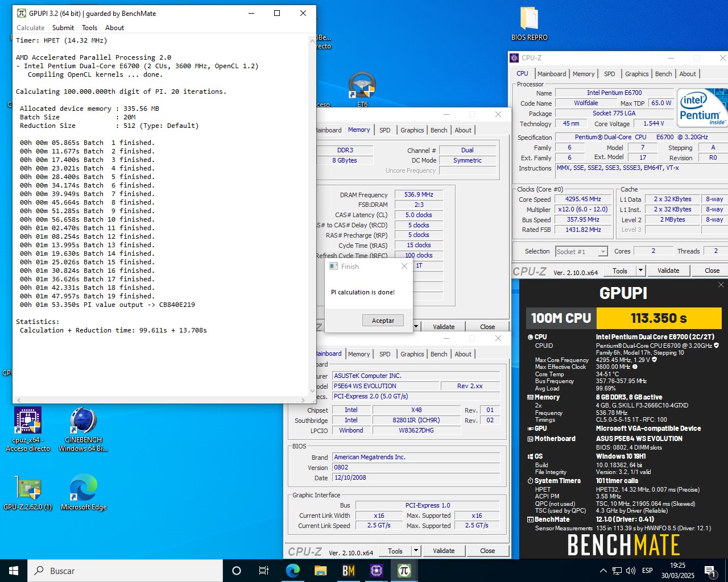
Task: Open Edge from the taskbar
Action: tap(293, 571)
